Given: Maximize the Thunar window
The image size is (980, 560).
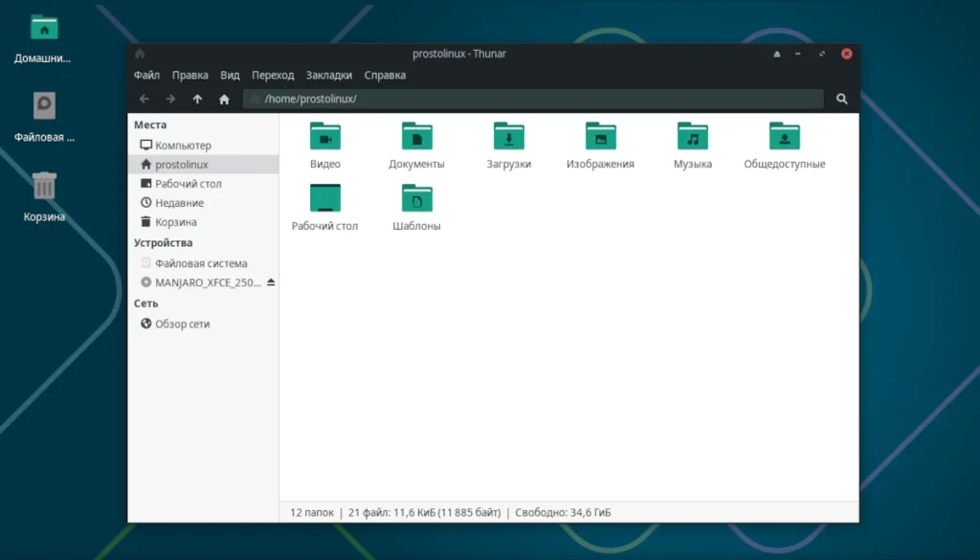Looking at the screenshot, I should coord(822,54).
